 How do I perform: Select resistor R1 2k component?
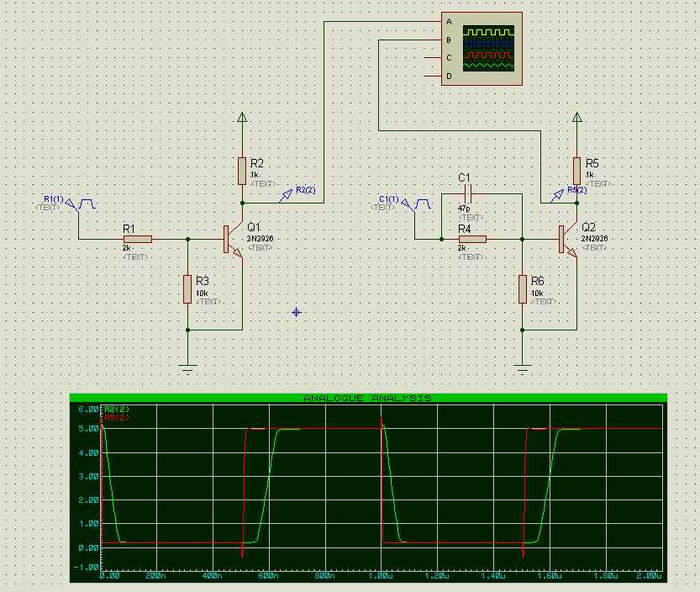pos(138,240)
